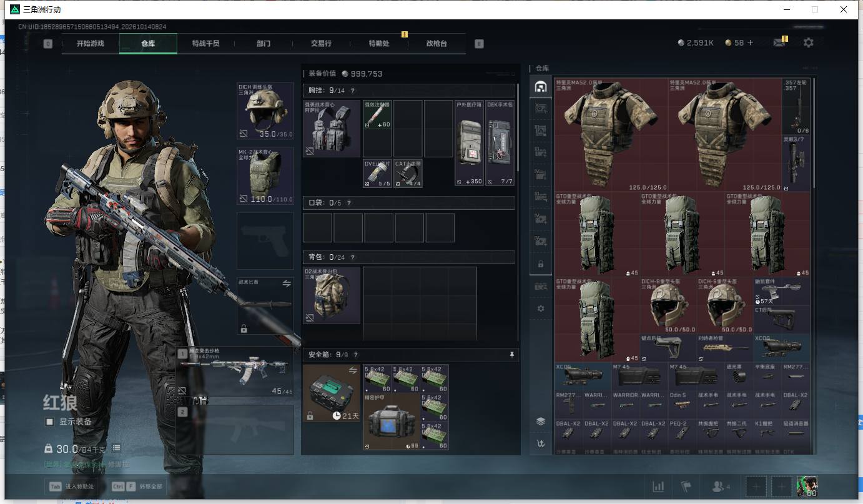The image size is (863, 504).
Task: Click the swap icon on tactical knife slot
Action: point(287,283)
